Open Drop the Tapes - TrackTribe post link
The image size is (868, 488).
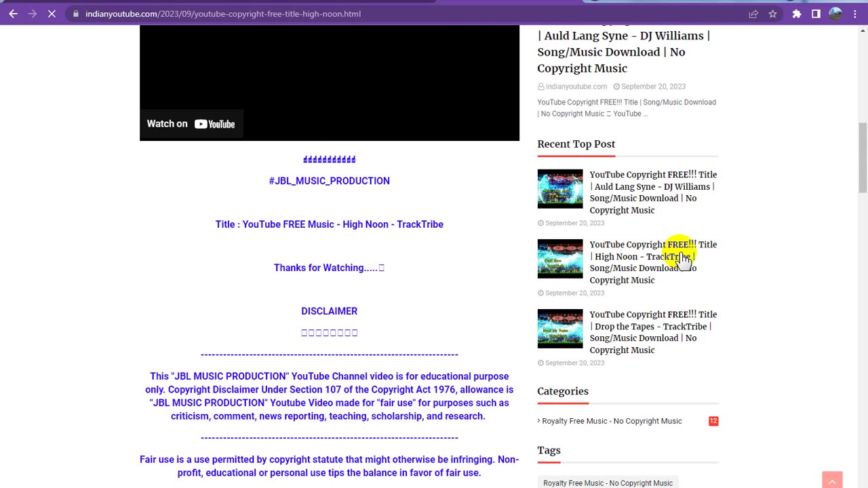click(653, 332)
